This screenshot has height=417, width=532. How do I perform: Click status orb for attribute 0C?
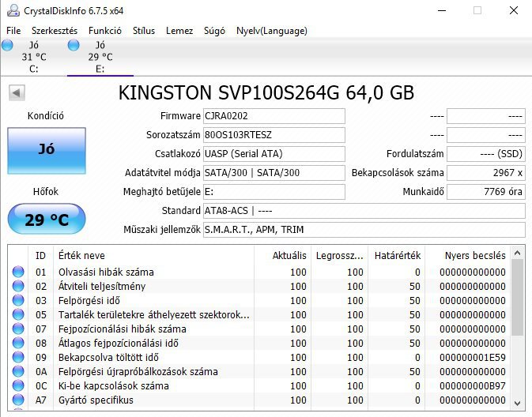point(18,386)
